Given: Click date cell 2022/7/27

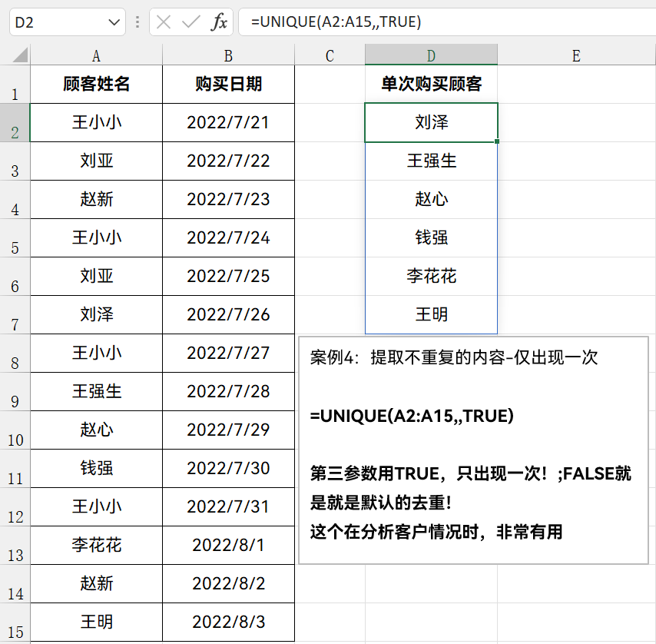Looking at the screenshot, I should click(228, 354).
